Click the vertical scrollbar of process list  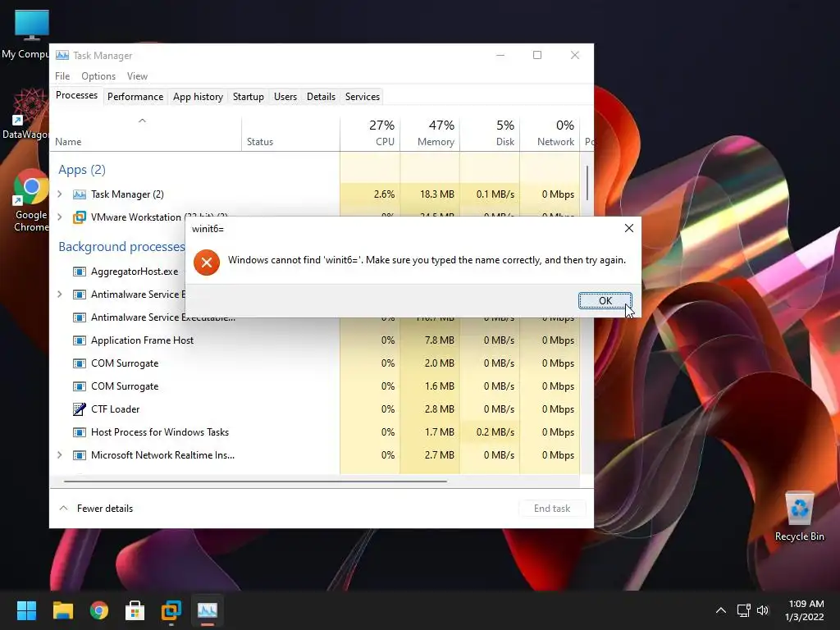pos(587,182)
